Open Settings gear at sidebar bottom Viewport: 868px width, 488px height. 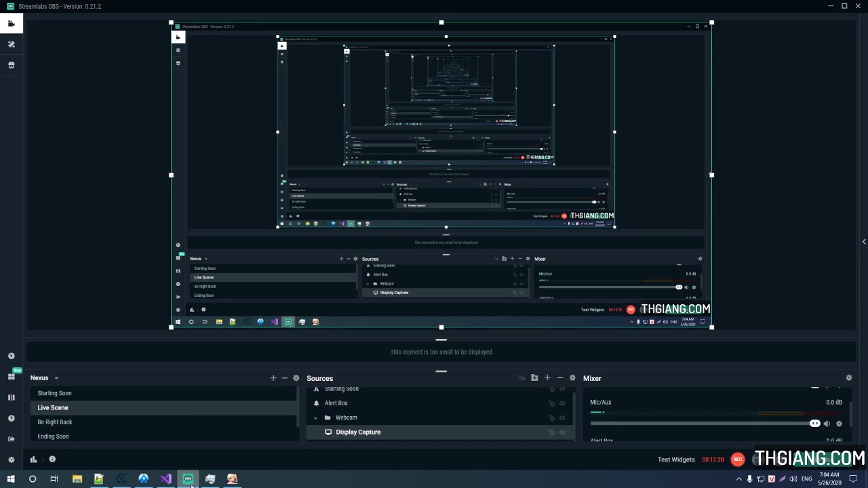tap(11, 460)
